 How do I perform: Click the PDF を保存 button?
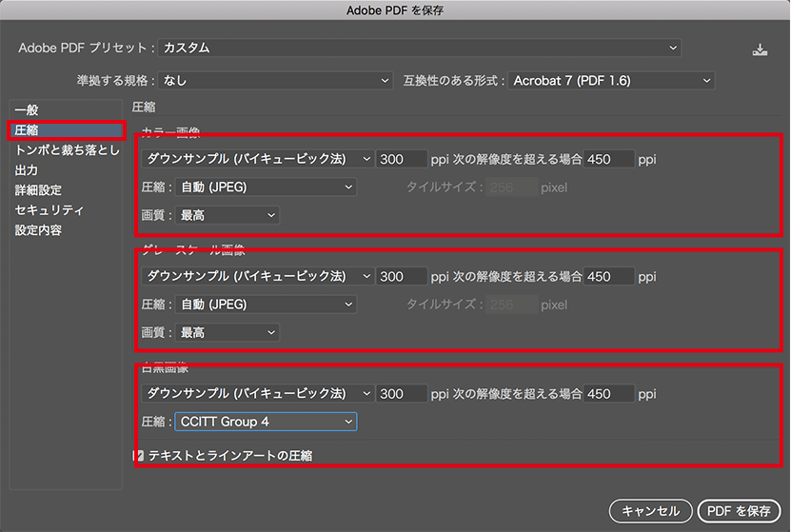tap(739, 511)
